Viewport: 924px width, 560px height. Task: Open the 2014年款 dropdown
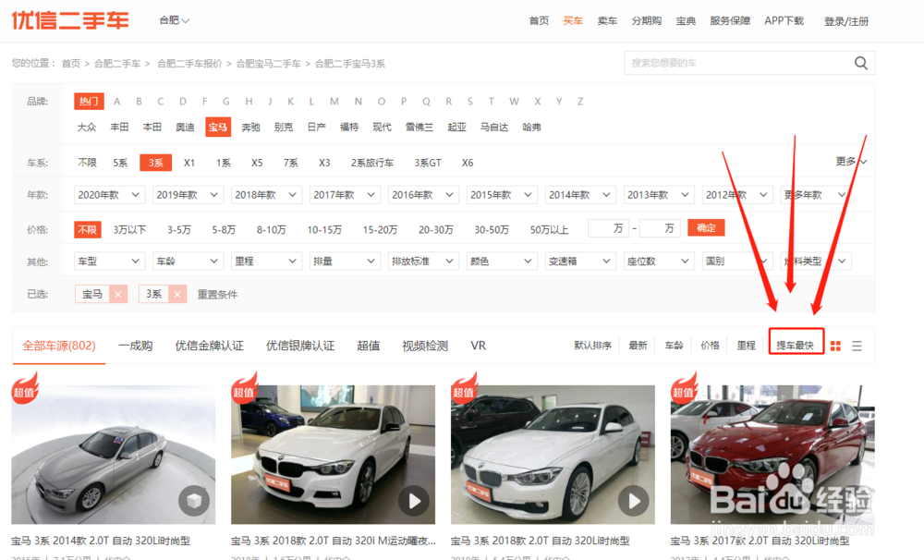580,195
